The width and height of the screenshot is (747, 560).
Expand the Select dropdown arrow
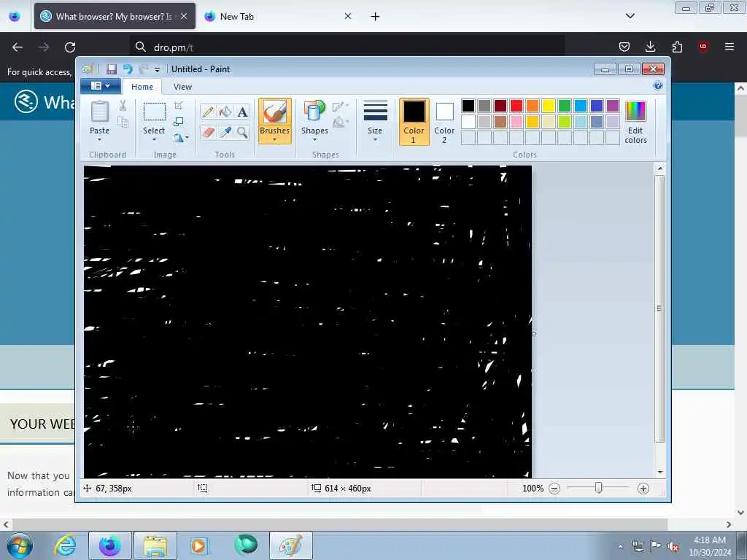coord(155,139)
